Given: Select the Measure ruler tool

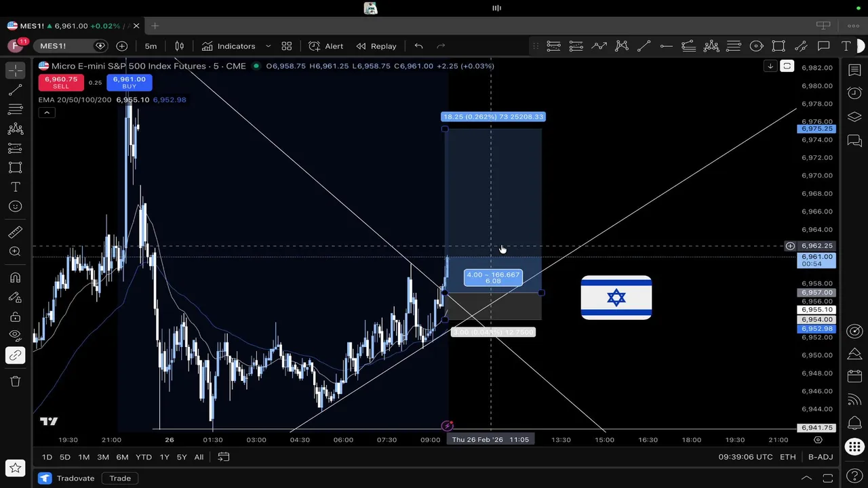Looking at the screenshot, I should tap(16, 232).
